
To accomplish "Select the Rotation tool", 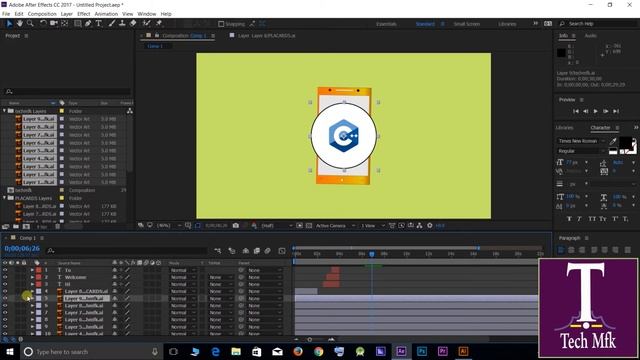I will tap(43, 24).
